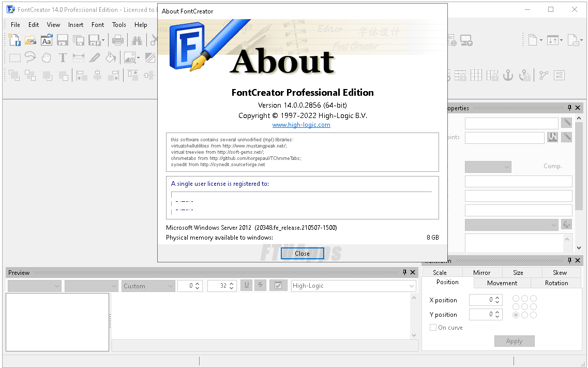588x368 pixels.
Task: Click the Print icon in toolbar
Action: click(x=118, y=40)
